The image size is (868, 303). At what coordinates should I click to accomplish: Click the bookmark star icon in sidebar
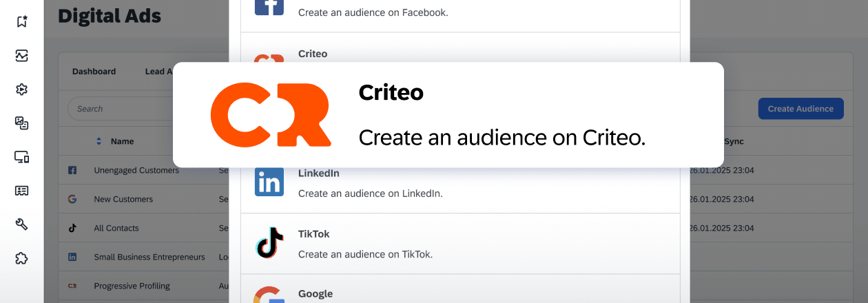pos(21,21)
